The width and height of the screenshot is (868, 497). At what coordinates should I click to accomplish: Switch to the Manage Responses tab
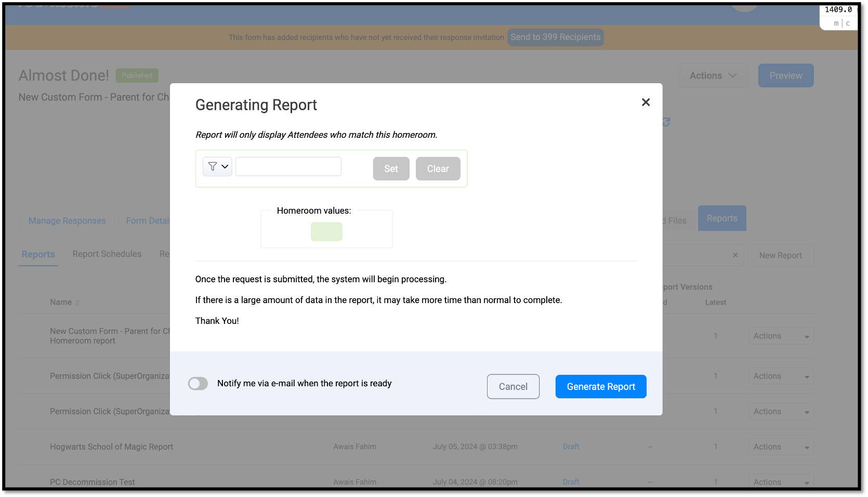67,220
